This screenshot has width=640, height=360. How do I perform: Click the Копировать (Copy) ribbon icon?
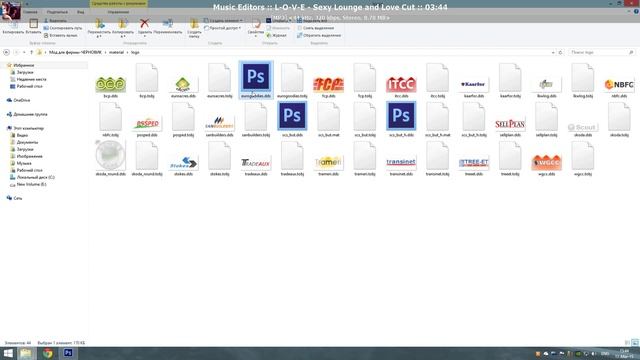13,27
